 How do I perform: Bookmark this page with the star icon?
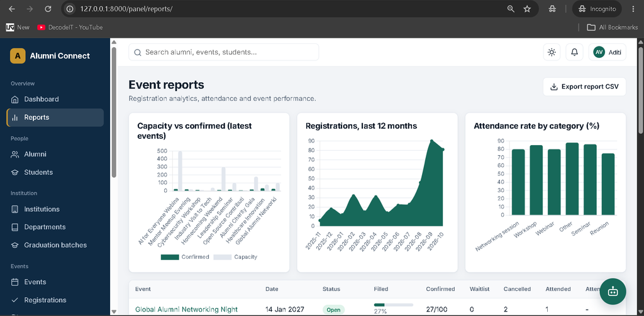(x=528, y=9)
